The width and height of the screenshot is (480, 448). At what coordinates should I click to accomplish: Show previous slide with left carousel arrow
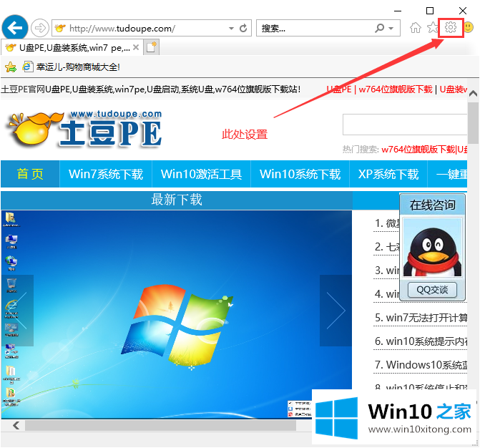[x=17, y=311]
